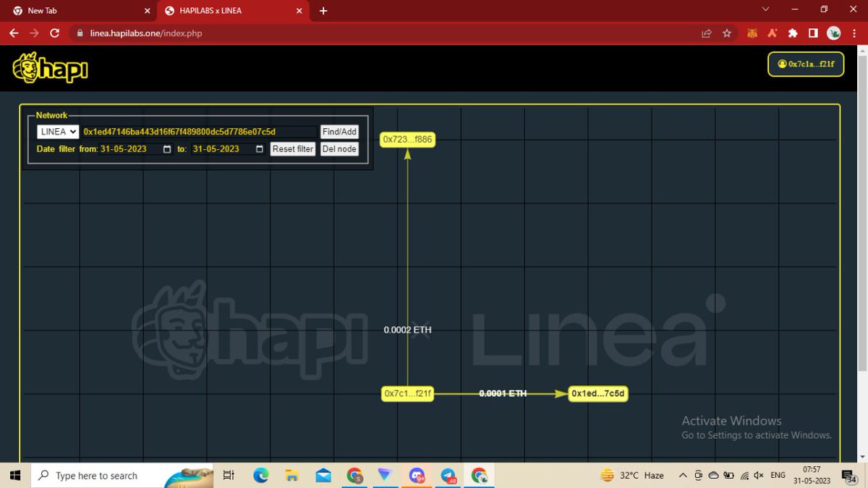Select the HAPILABS x LINEA tab
The width and height of the screenshot is (868, 488).
click(231, 11)
